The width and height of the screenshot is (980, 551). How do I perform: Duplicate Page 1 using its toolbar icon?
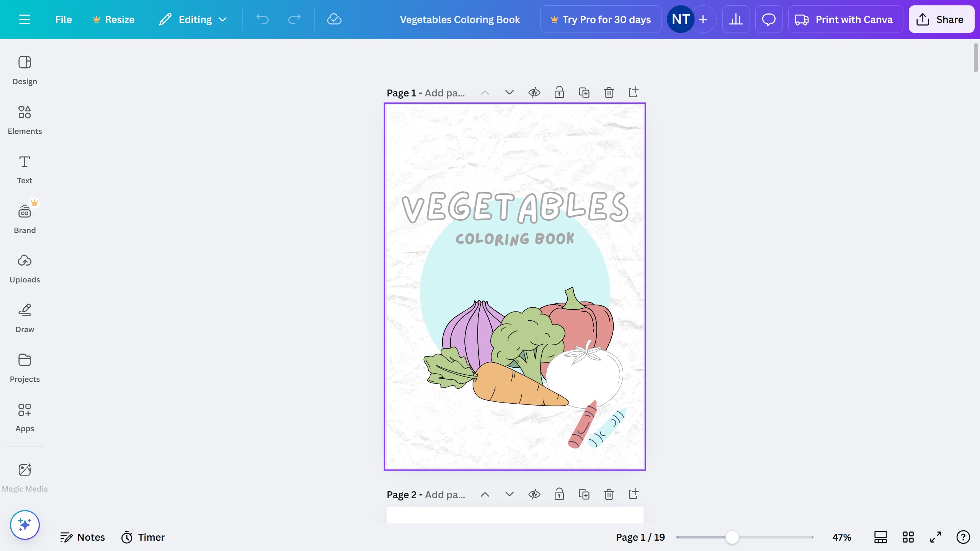(584, 92)
